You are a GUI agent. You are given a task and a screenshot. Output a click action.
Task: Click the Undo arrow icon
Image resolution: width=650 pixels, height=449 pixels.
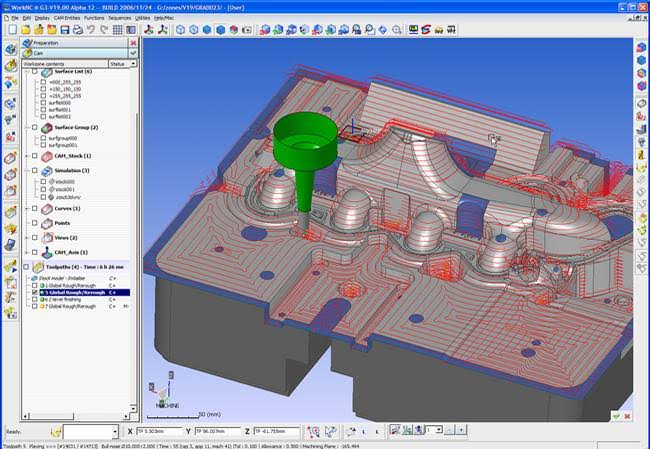[x=91, y=30]
